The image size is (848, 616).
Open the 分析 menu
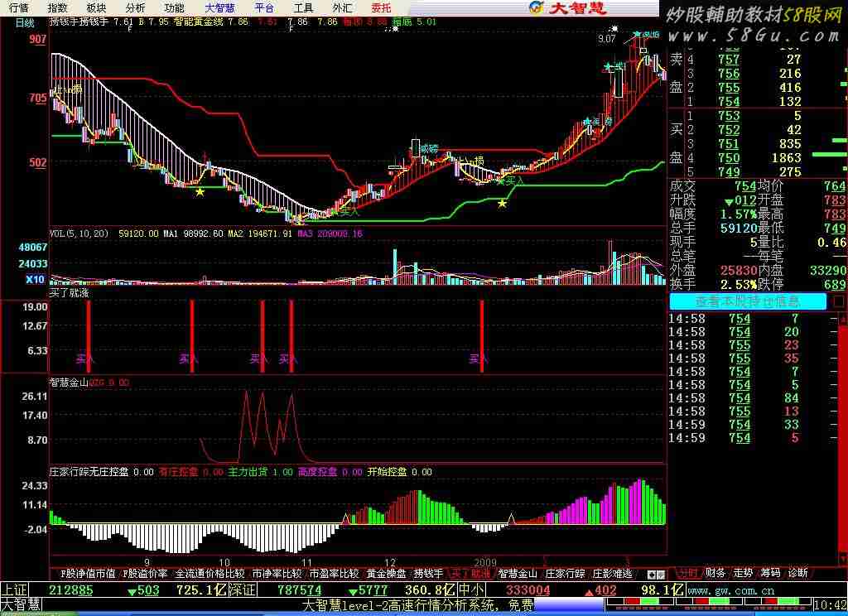[x=135, y=7]
